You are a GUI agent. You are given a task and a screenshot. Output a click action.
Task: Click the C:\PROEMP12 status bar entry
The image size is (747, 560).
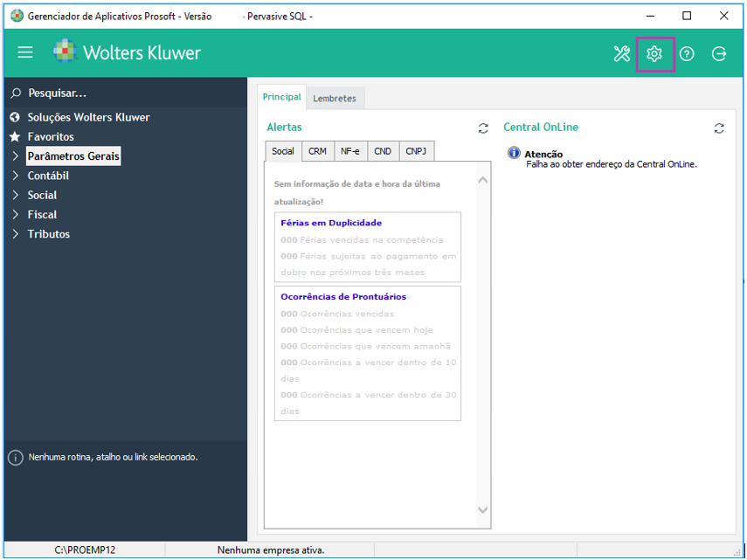[x=85, y=550]
